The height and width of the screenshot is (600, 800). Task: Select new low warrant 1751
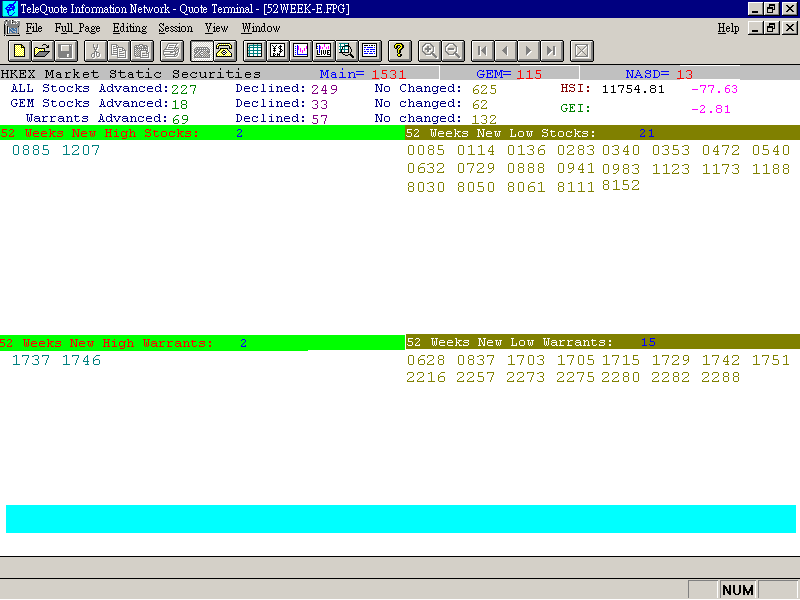point(771,361)
